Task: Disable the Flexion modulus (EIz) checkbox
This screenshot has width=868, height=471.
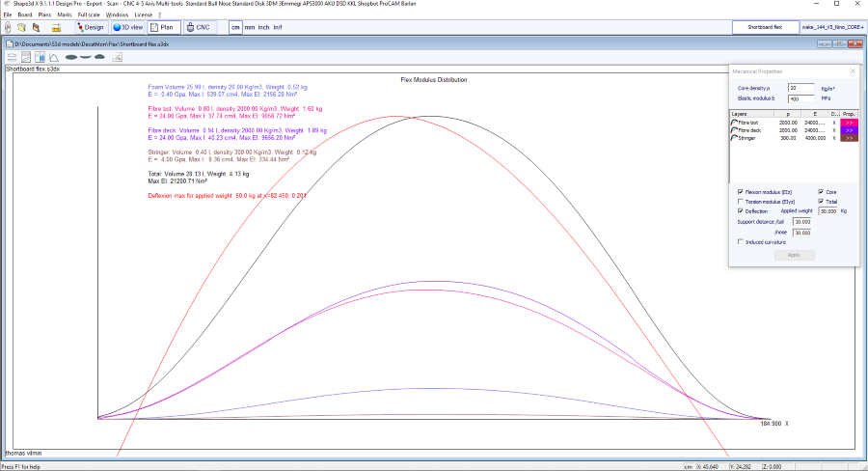Action: click(740, 192)
